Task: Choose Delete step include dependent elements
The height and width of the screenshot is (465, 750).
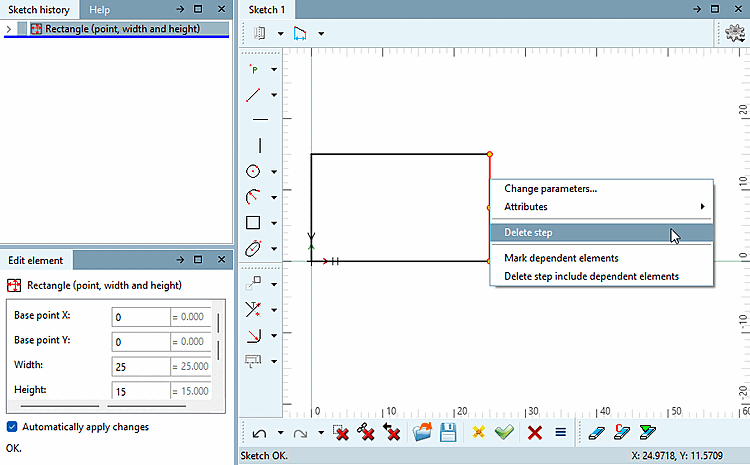Action: pos(602,277)
